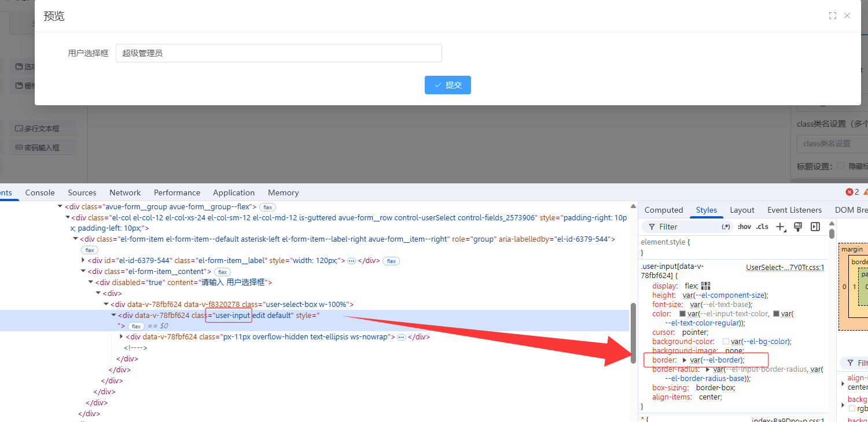The image size is (868, 422).
Task: Focus the class类名设置 input field
Action: [x=832, y=143]
